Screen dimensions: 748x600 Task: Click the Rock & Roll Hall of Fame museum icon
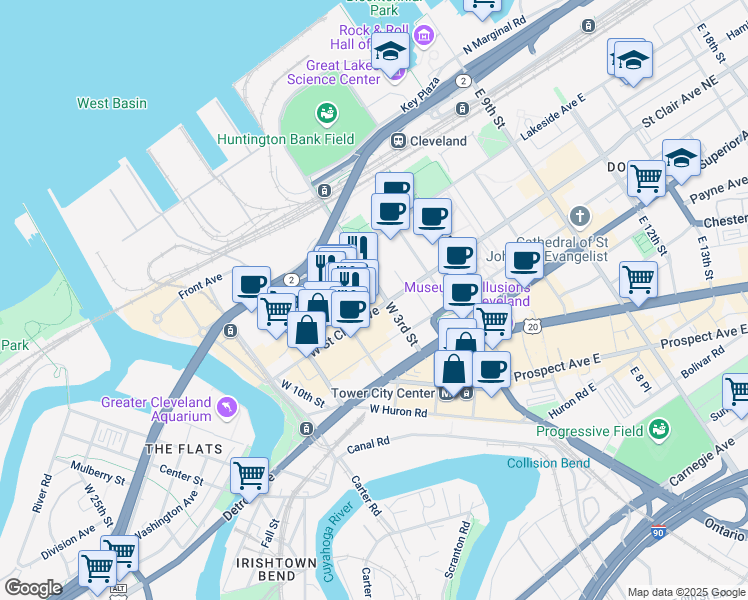[x=424, y=35]
